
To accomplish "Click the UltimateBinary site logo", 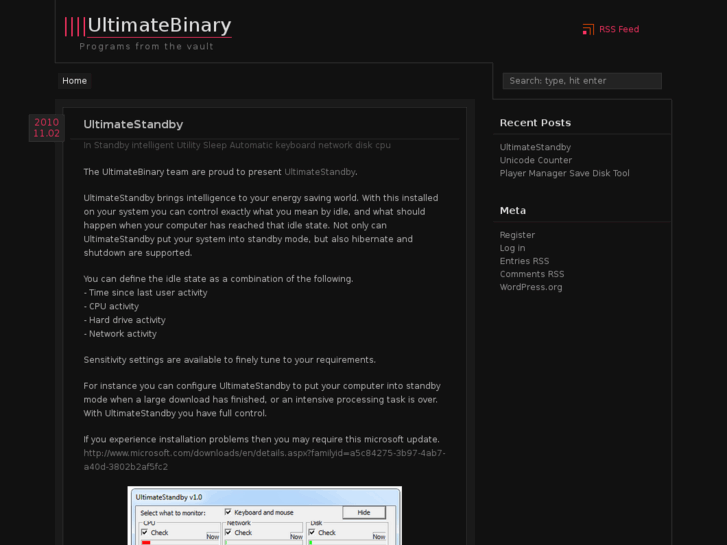I will (148, 26).
